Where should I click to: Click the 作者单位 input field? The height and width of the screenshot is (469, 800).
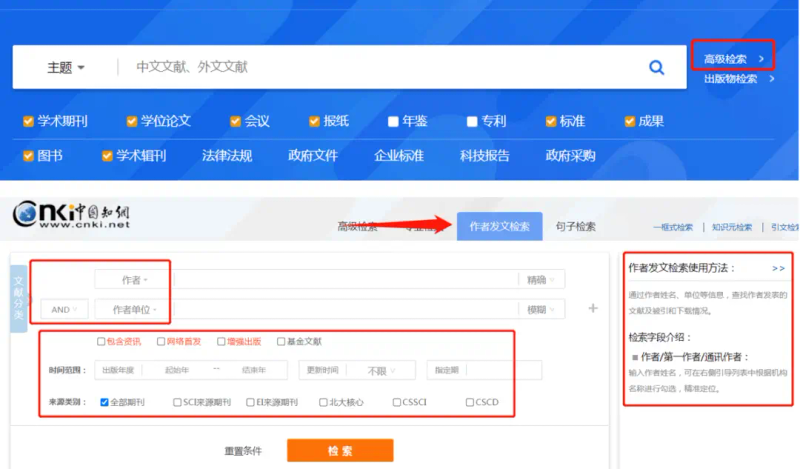click(x=346, y=309)
